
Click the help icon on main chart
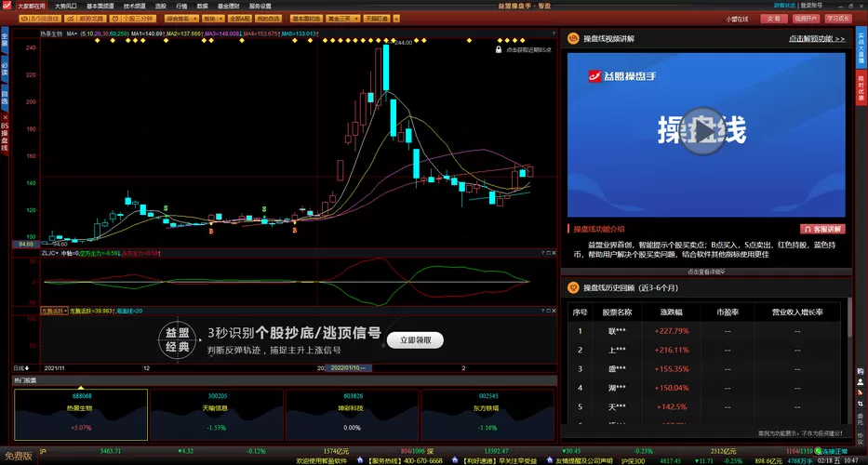[x=554, y=33]
